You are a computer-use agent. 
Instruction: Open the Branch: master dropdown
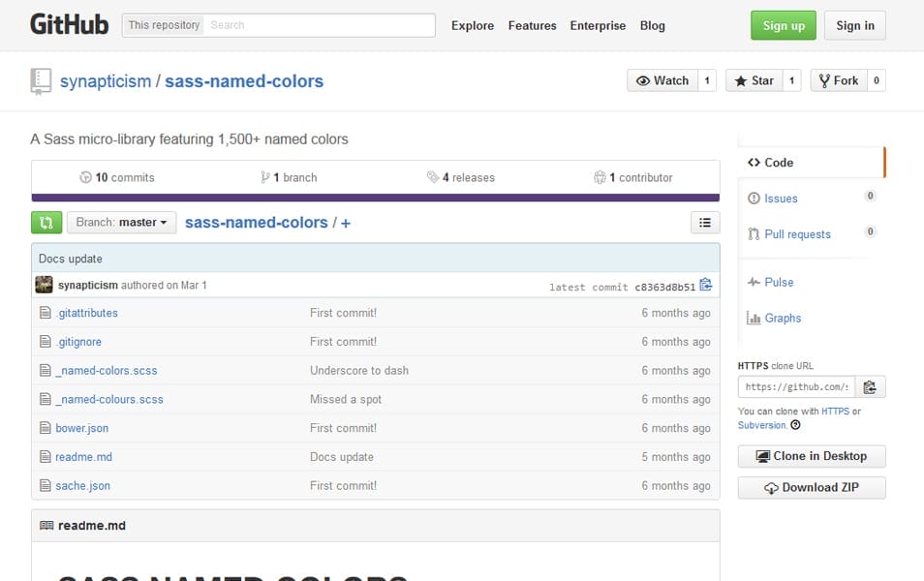[121, 222]
